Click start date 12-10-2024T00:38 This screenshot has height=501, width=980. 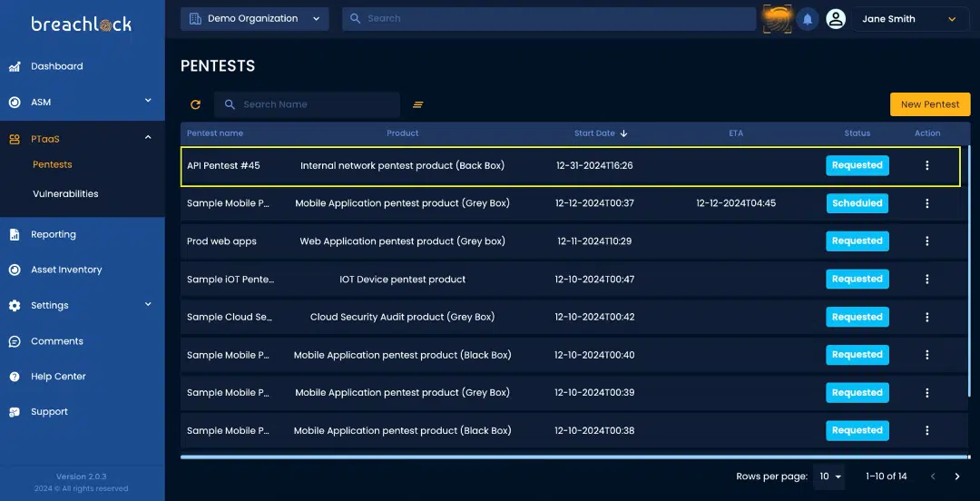point(594,431)
